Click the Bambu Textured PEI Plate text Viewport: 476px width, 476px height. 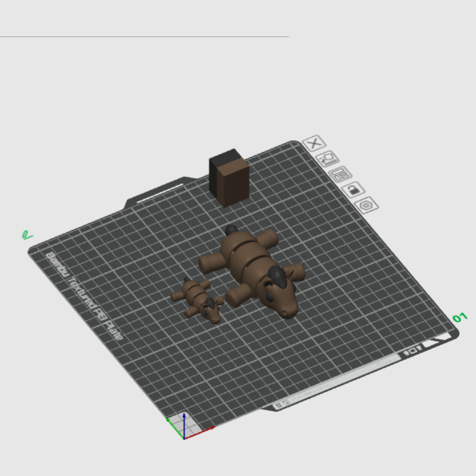pyautogui.click(x=84, y=297)
